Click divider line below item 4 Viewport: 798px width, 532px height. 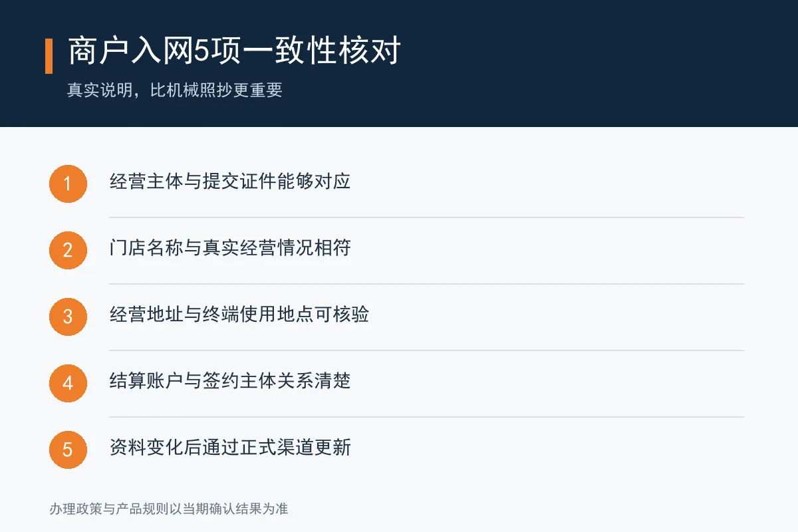tap(426, 417)
